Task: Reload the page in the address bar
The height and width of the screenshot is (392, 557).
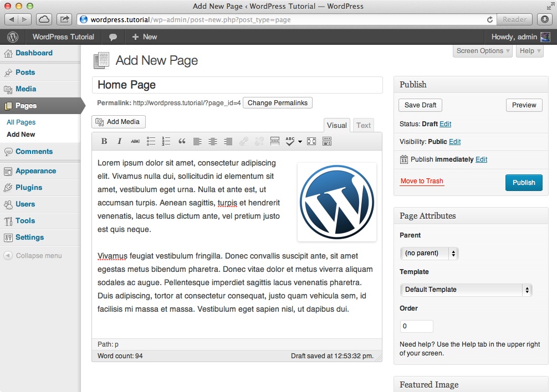Action: [490, 19]
